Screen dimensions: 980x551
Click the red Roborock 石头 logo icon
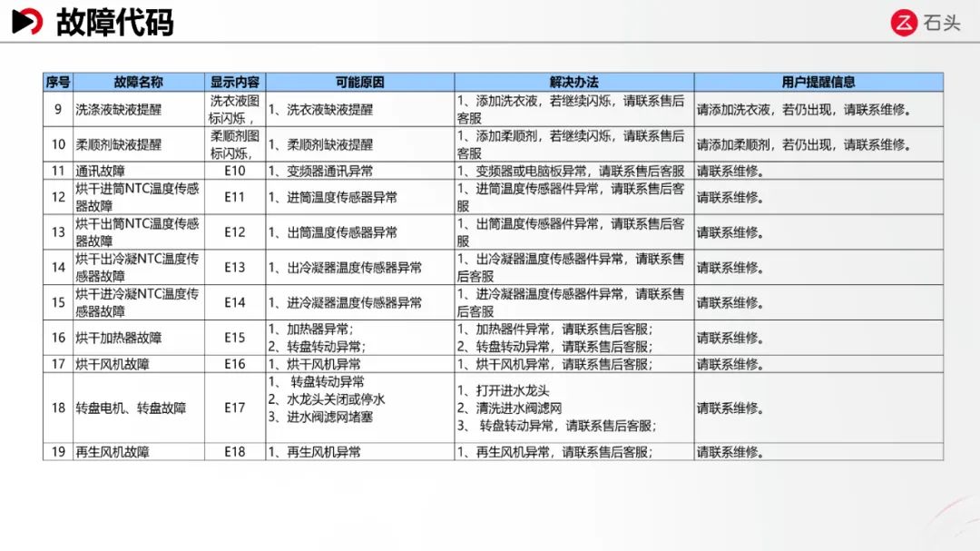click(x=903, y=23)
